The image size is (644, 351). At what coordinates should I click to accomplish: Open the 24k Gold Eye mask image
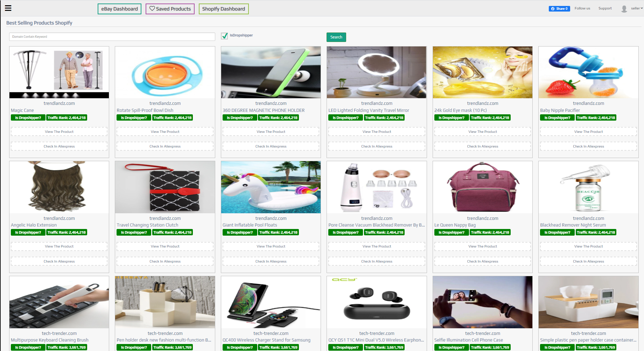[x=483, y=72]
